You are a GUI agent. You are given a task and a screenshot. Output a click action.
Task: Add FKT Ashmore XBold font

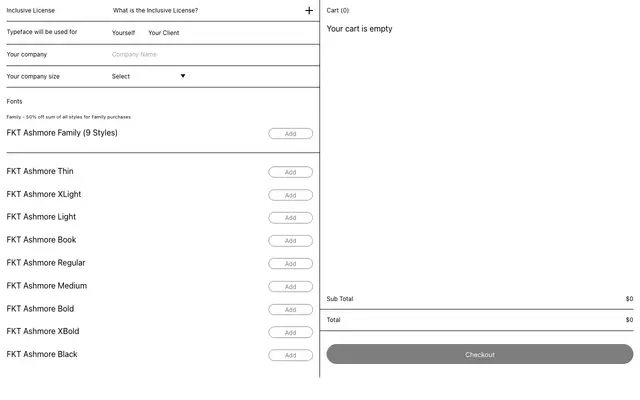click(x=291, y=332)
